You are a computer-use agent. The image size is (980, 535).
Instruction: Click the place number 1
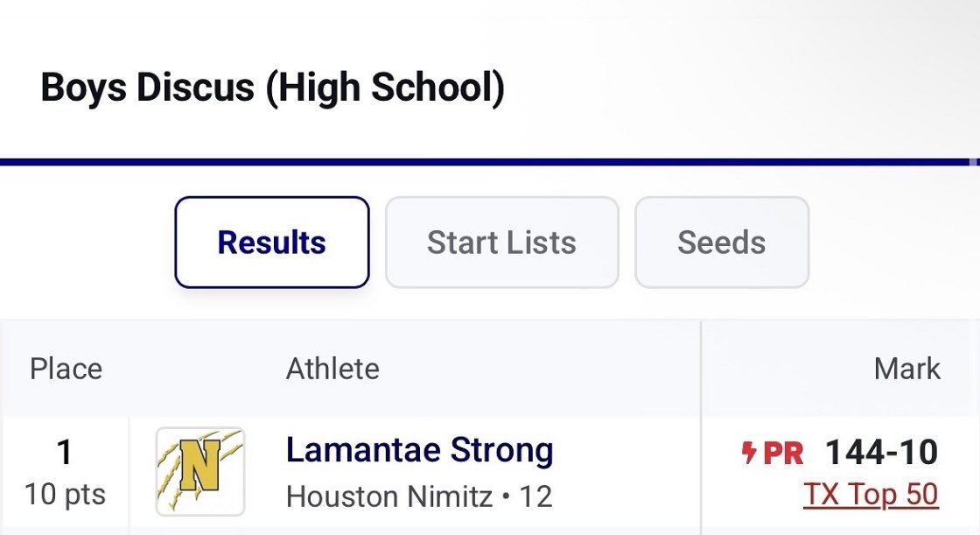pyautogui.click(x=64, y=453)
